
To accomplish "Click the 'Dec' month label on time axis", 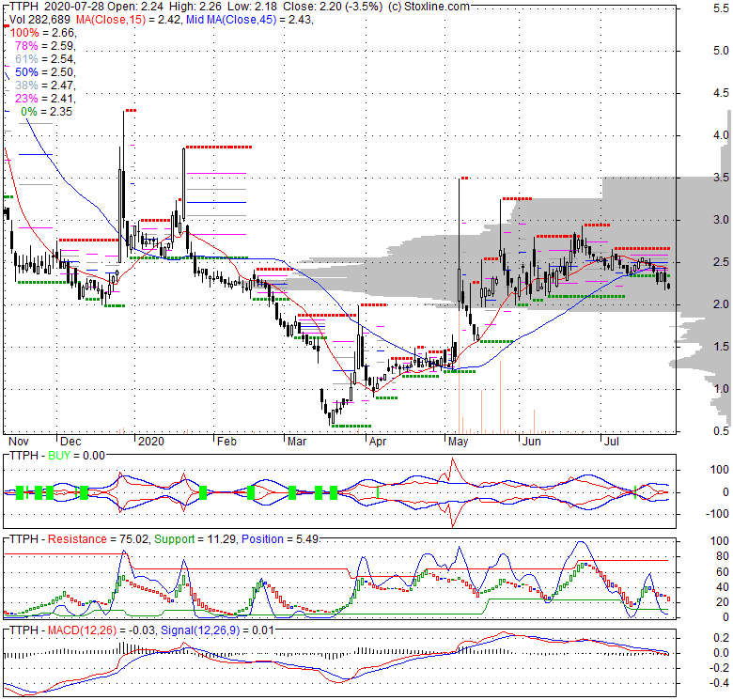I will click(71, 441).
